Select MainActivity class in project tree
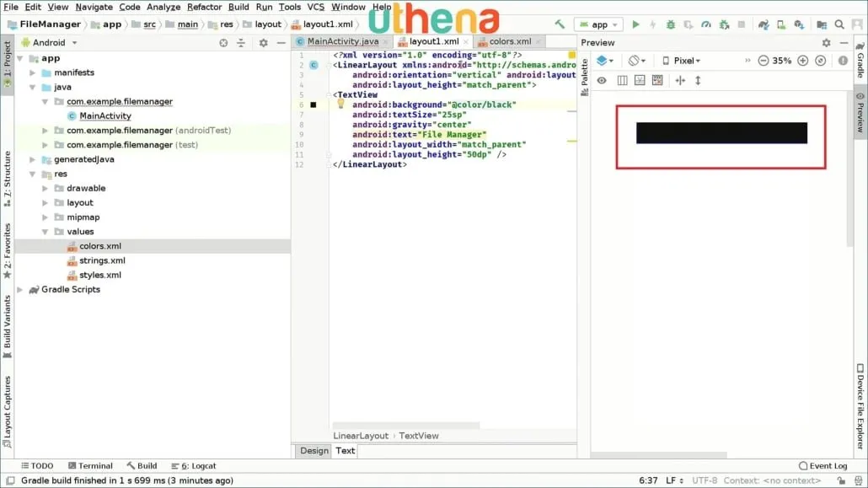The image size is (868, 488). coord(104,115)
